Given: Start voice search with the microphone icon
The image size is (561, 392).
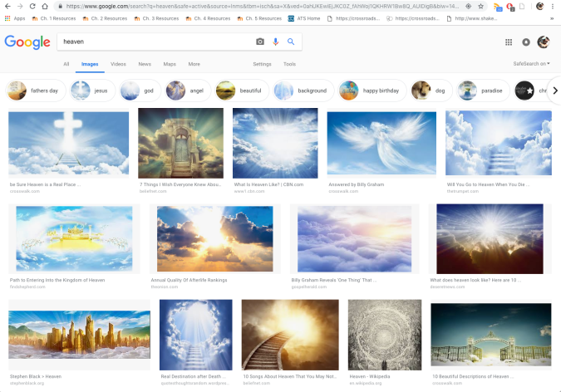Looking at the screenshot, I should (x=275, y=42).
